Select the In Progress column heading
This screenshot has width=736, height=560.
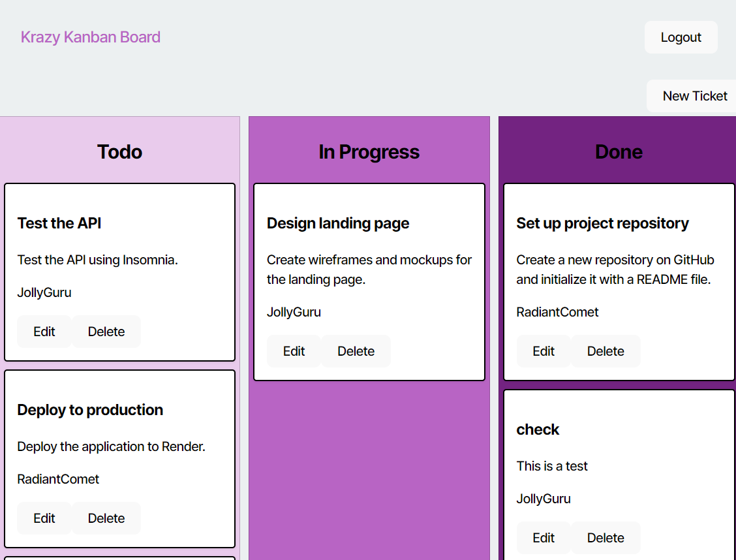click(x=369, y=152)
